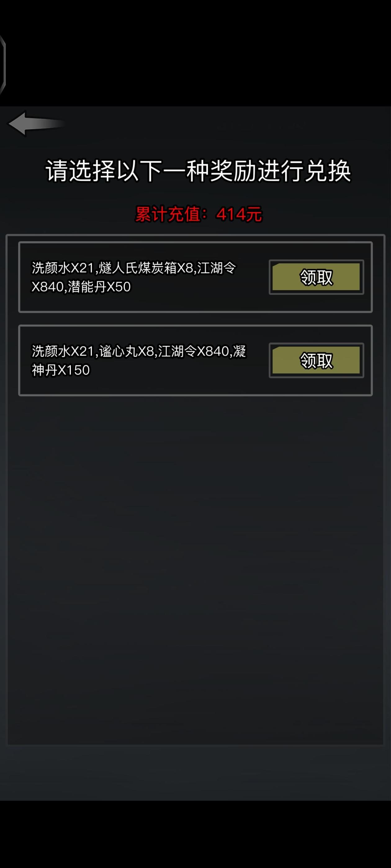This screenshot has width=391, height=868.
Task: Tap 江湖令X840 in the second reward row
Action: (194, 352)
